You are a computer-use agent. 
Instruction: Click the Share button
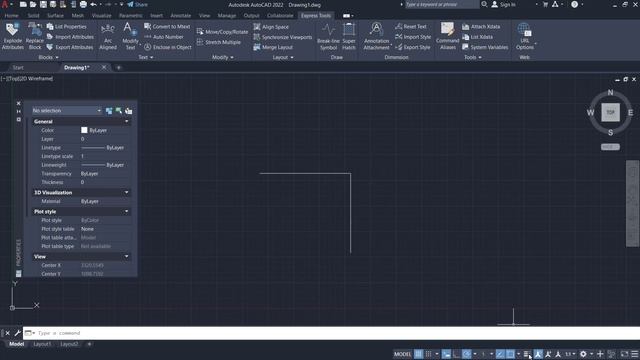click(138, 4)
